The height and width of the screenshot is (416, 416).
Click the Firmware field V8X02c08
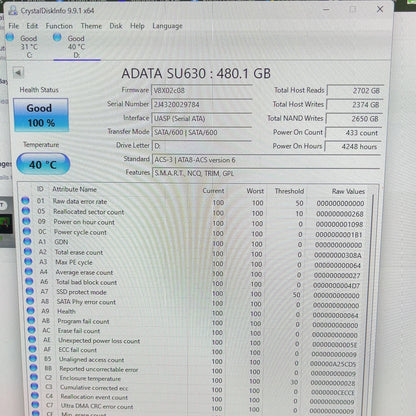(x=202, y=90)
